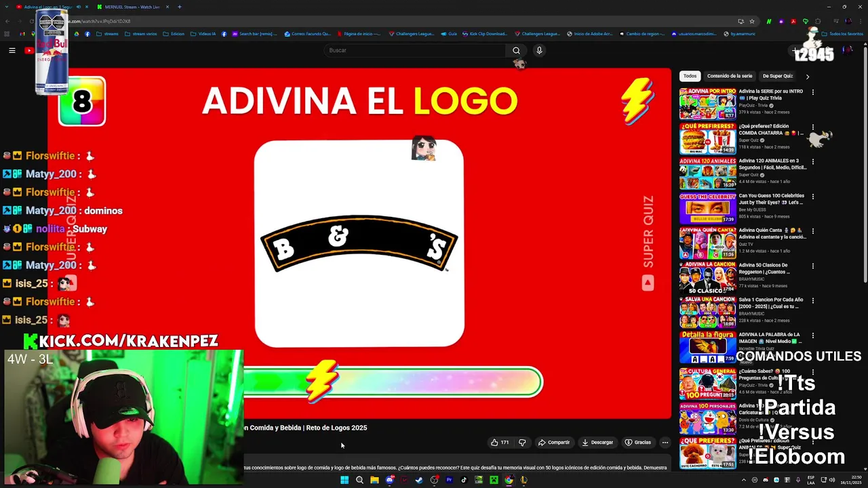Open Premiere Pro from the taskbar

pyautogui.click(x=449, y=480)
